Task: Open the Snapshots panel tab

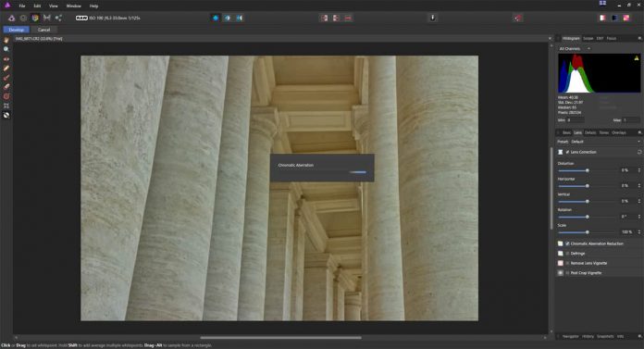Action: (605, 336)
